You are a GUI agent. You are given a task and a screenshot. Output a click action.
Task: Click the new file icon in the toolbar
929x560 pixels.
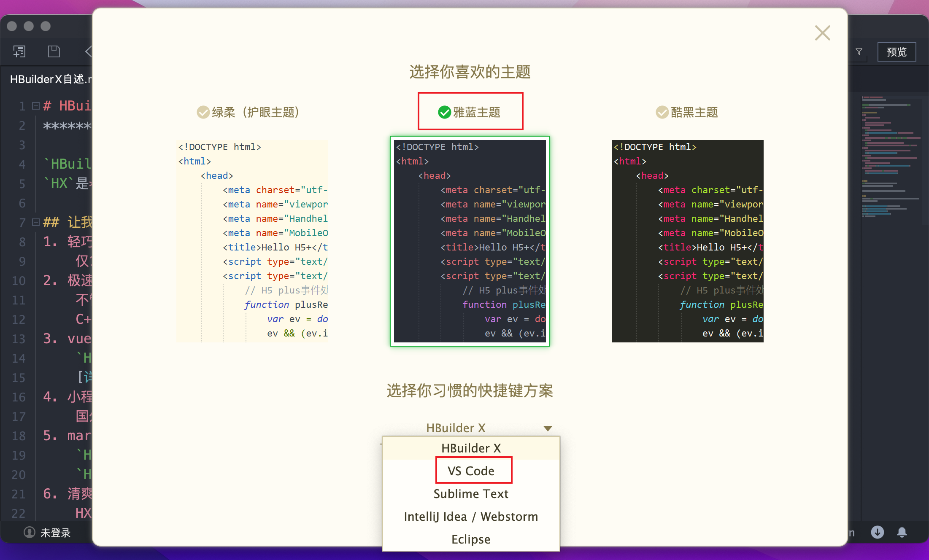click(19, 51)
